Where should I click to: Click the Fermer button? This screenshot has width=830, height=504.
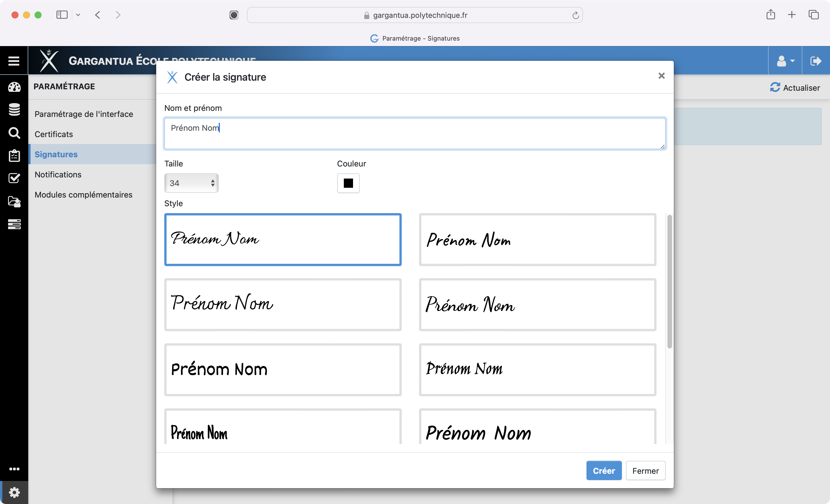pos(645,470)
